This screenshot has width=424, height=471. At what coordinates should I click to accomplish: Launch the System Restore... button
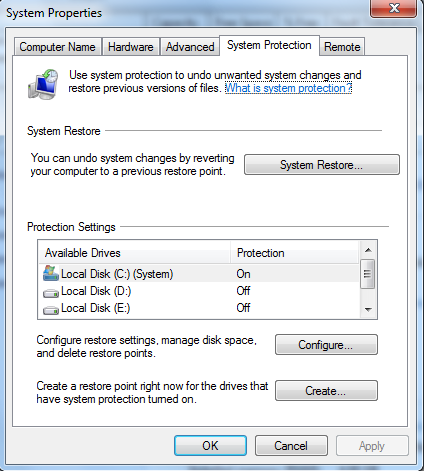[322, 165]
